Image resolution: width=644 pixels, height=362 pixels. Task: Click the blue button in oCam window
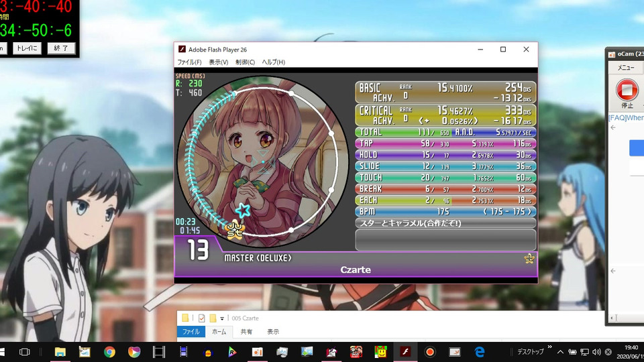coord(637,147)
